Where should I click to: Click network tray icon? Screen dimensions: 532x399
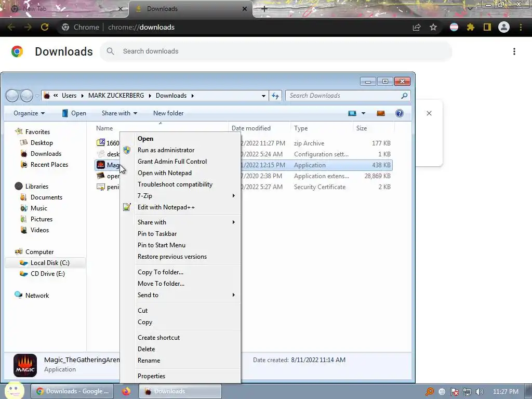[x=467, y=392]
